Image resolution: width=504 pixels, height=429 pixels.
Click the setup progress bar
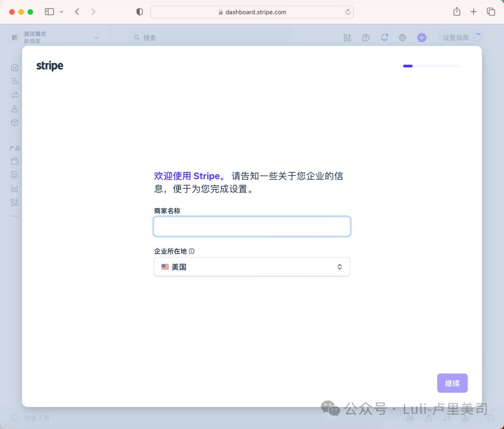pyautogui.click(x=431, y=66)
